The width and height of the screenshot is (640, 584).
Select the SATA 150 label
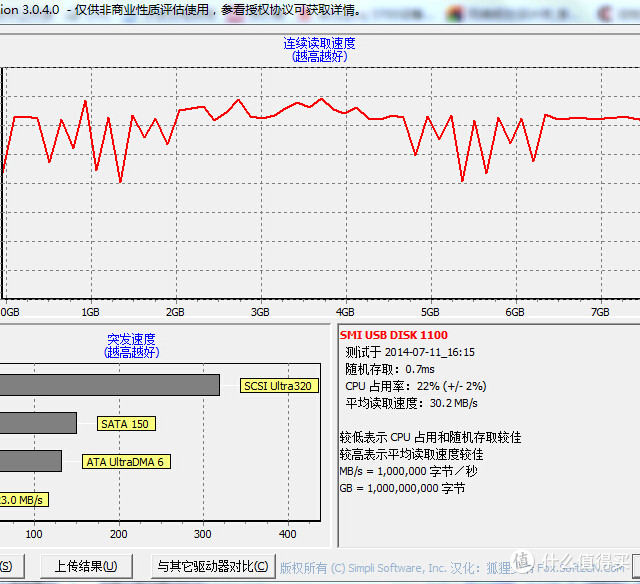click(126, 424)
